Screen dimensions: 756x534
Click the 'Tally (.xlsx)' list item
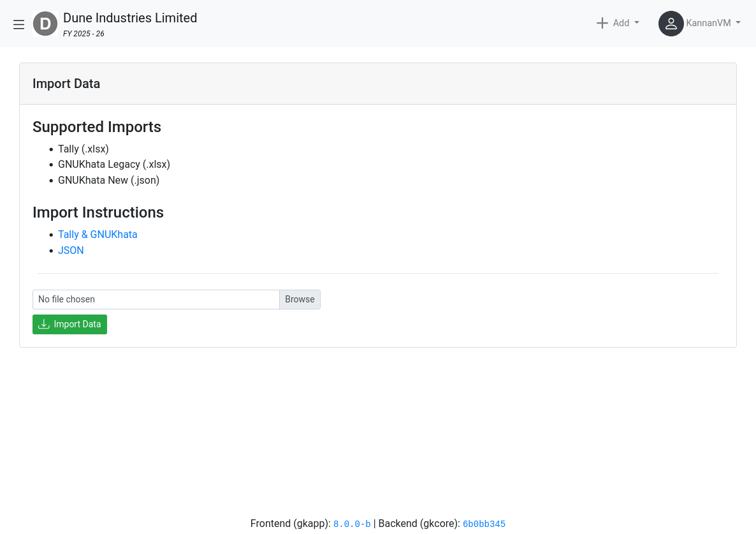coord(84,149)
